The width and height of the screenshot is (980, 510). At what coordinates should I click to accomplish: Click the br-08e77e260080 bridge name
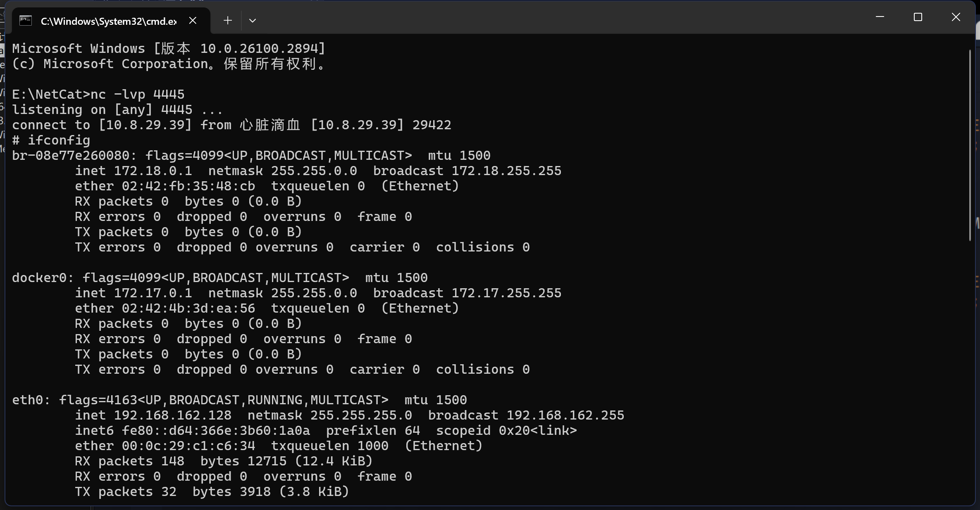click(x=71, y=156)
